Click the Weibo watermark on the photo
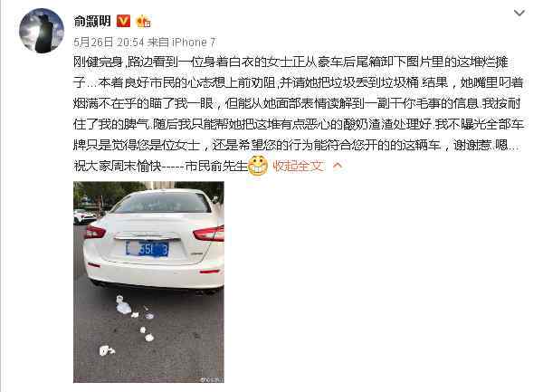The image size is (543, 392). pyautogui.click(x=212, y=379)
